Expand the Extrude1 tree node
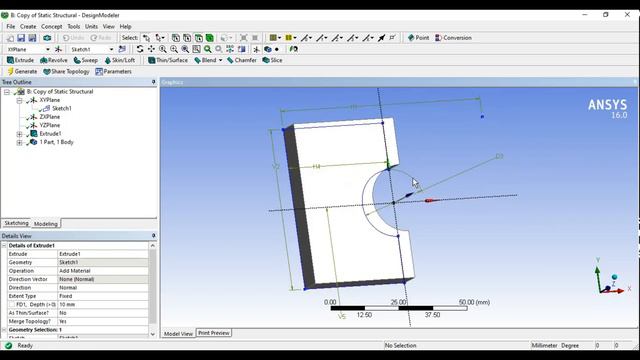This screenshot has height=360, width=640. click(x=19, y=134)
